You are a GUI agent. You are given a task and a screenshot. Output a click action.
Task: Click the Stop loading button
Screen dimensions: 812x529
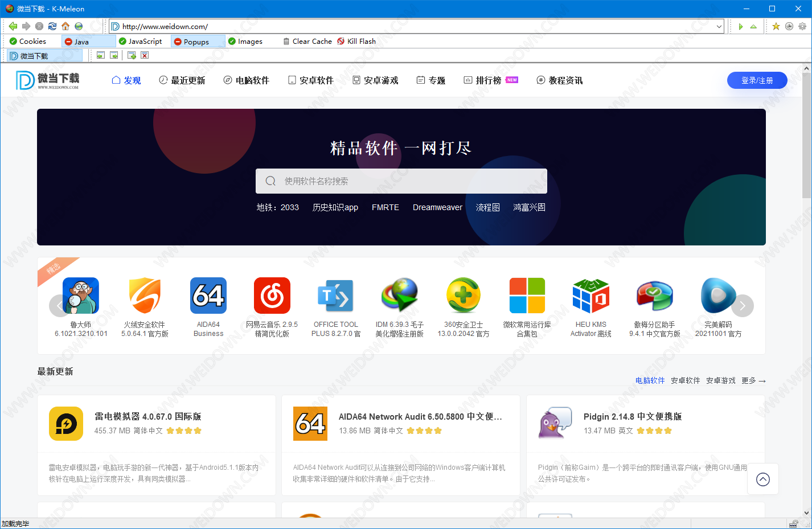[x=39, y=26]
